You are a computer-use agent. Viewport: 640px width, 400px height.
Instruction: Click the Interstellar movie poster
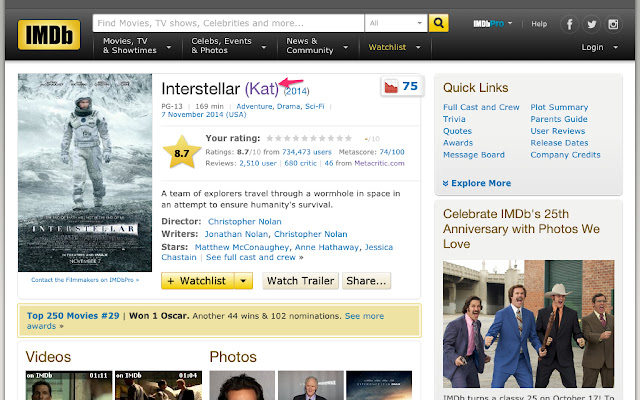coord(84,172)
